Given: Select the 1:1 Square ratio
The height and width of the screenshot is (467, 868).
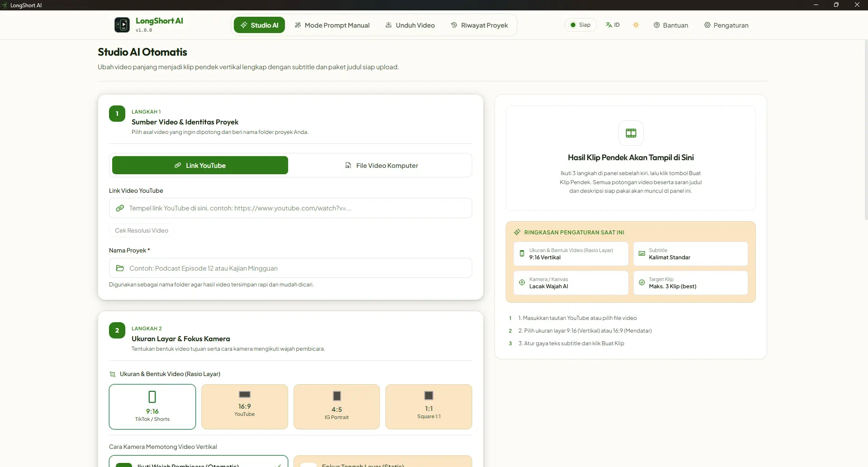Looking at the screenshot, I should (x=429, y=407).
